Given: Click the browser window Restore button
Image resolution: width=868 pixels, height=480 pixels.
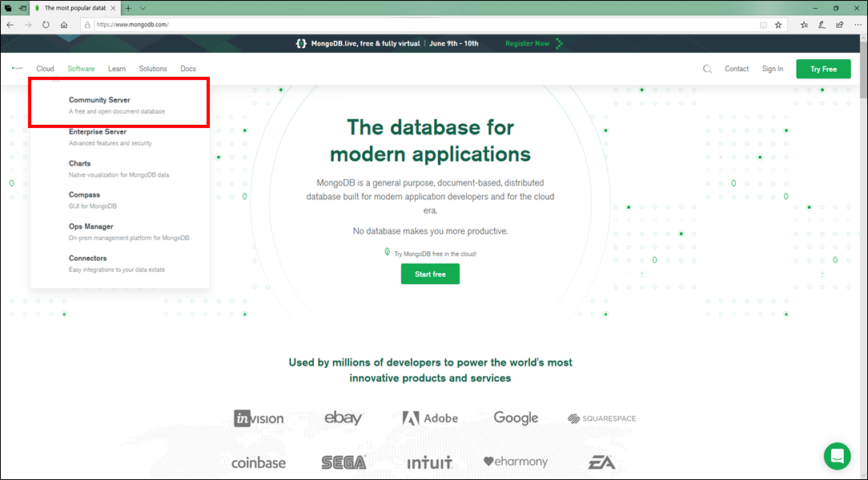Looking at the screenshot, I should [836, 8].
